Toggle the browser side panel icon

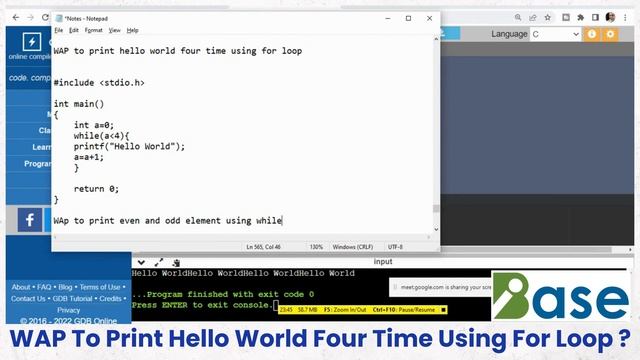[x=596, y=18]
